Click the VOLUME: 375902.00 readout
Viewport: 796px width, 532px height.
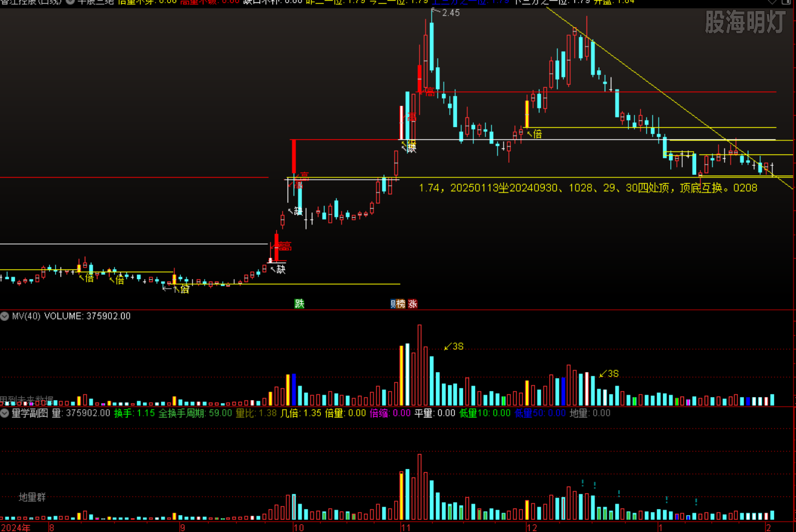[87, 316]
